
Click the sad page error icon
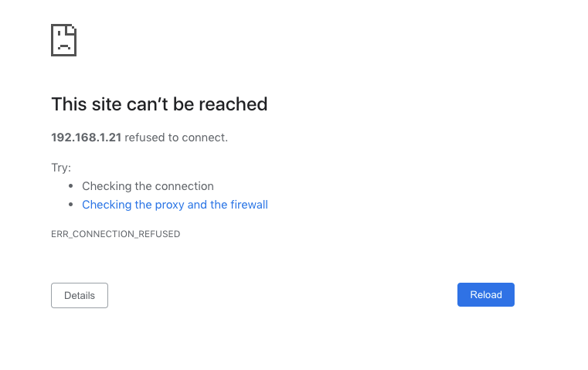point(63,40)
